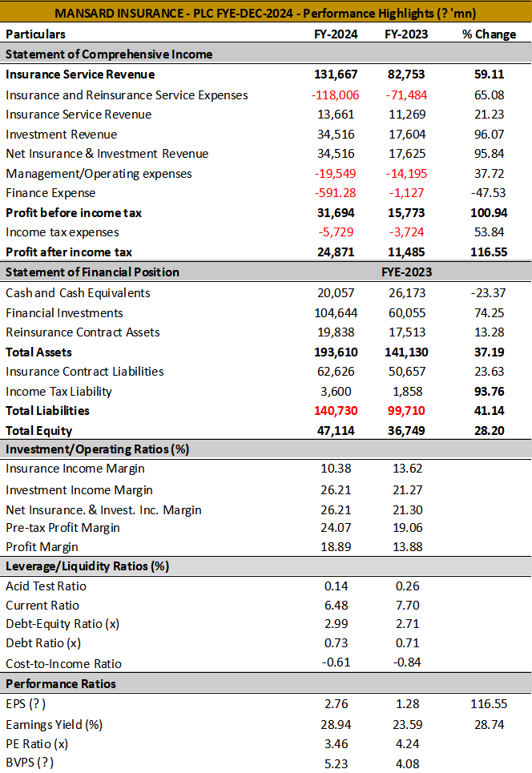Select the 10.38 Insurance Income Margin value
Screen dimensions: 532x773
tap(336, 469)
